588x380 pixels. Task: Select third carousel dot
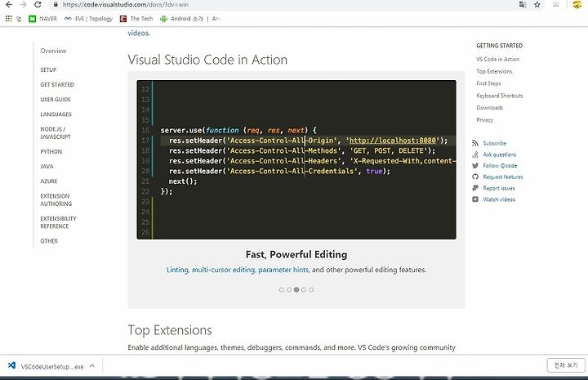tap(296, 289)
